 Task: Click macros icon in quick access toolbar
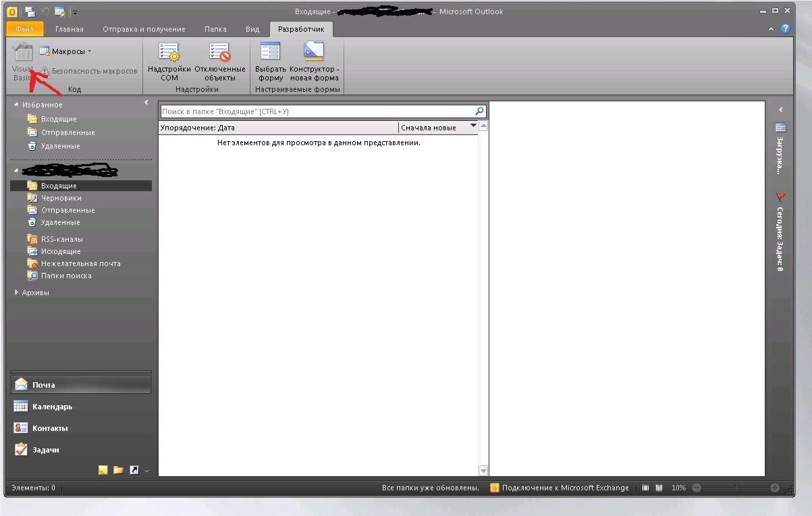tap(59, 11)
